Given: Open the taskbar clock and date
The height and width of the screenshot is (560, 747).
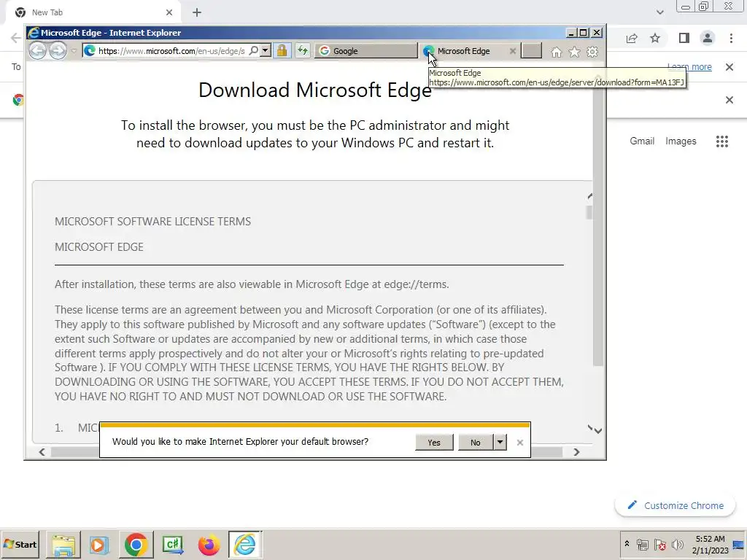Looking at the screenshot, I should 710,545.
